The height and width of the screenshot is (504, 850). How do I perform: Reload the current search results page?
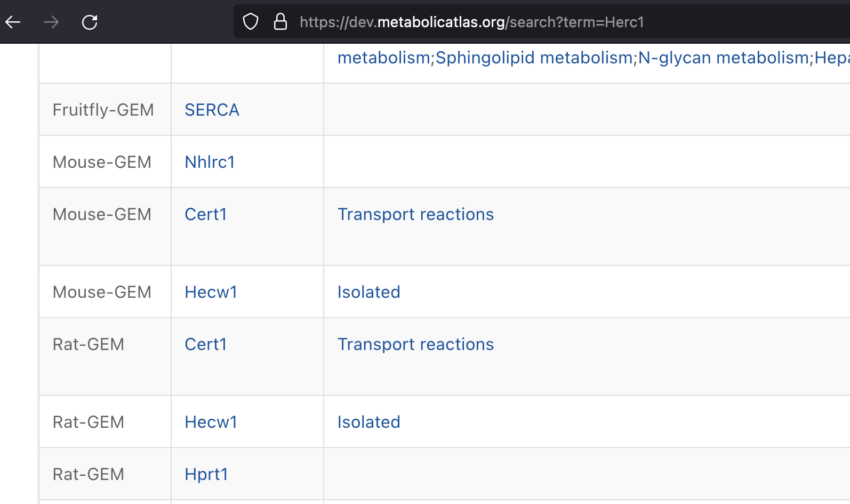pos(90,22)
